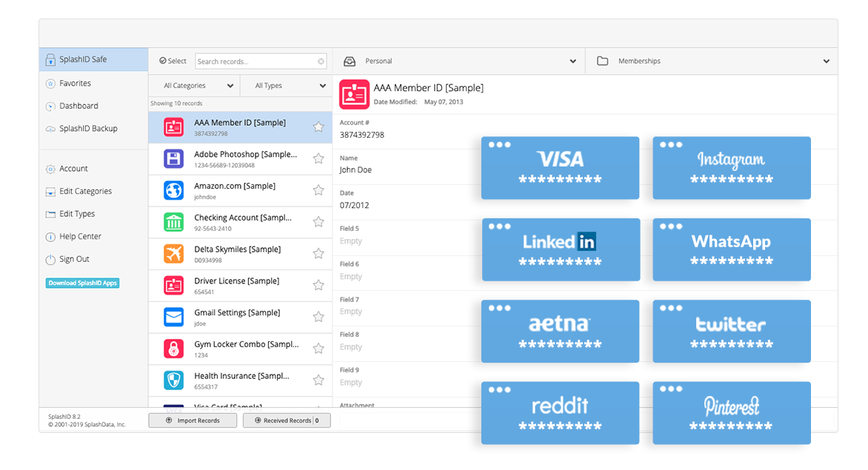Screen dimensions: 868x470
Task: Select the Health Insurance [Sample] record row
Action: [x=240, y=380]
